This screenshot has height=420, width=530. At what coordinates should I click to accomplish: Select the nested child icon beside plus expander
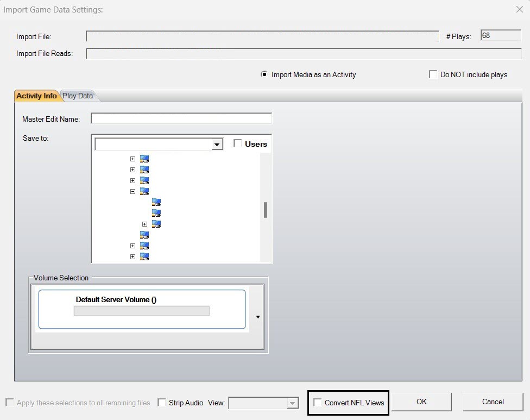(156, 224)
